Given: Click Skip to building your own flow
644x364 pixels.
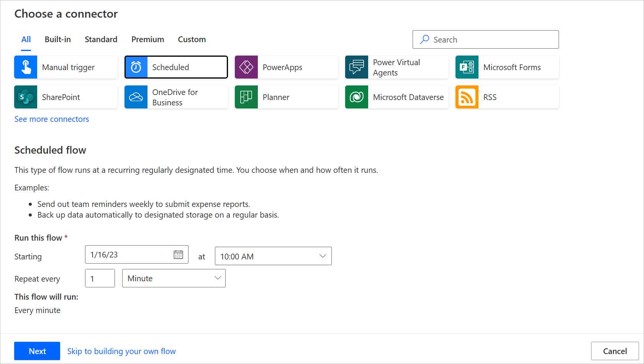Looking at the screenshot, I should [121, 351].
